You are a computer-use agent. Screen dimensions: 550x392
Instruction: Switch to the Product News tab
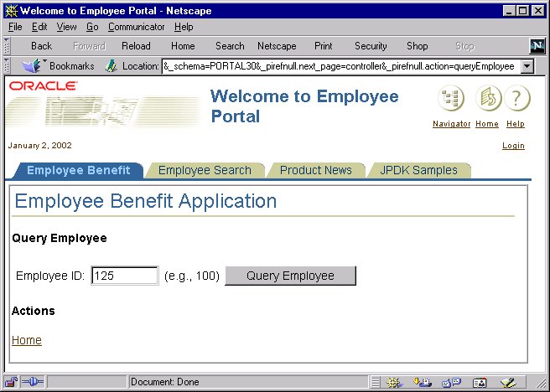click(316, 170)
